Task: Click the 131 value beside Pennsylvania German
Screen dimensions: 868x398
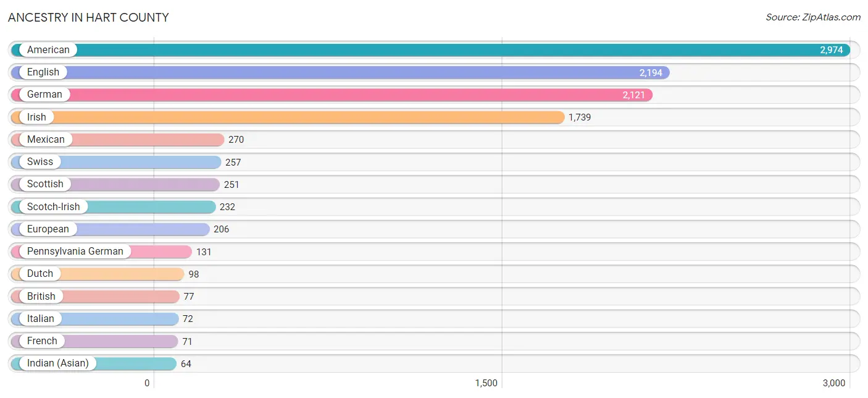Action: (x=204, y=252)
